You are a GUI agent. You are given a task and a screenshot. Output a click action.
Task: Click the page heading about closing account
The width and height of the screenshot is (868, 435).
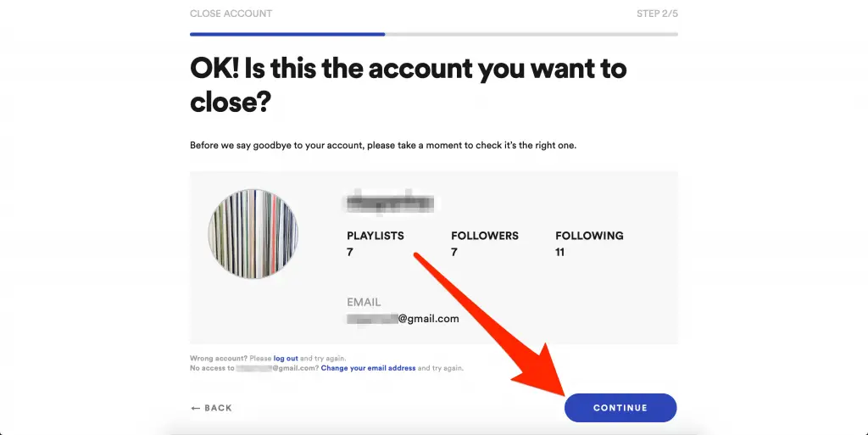409,86
